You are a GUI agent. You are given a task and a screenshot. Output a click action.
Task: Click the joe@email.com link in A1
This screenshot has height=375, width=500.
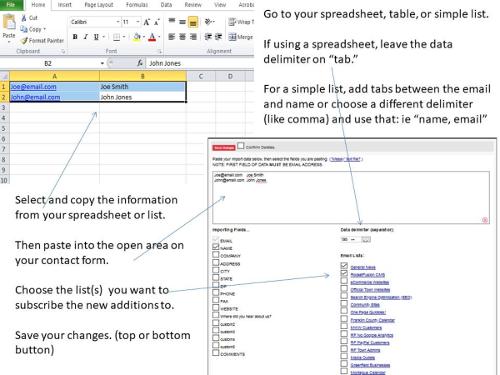33,87
